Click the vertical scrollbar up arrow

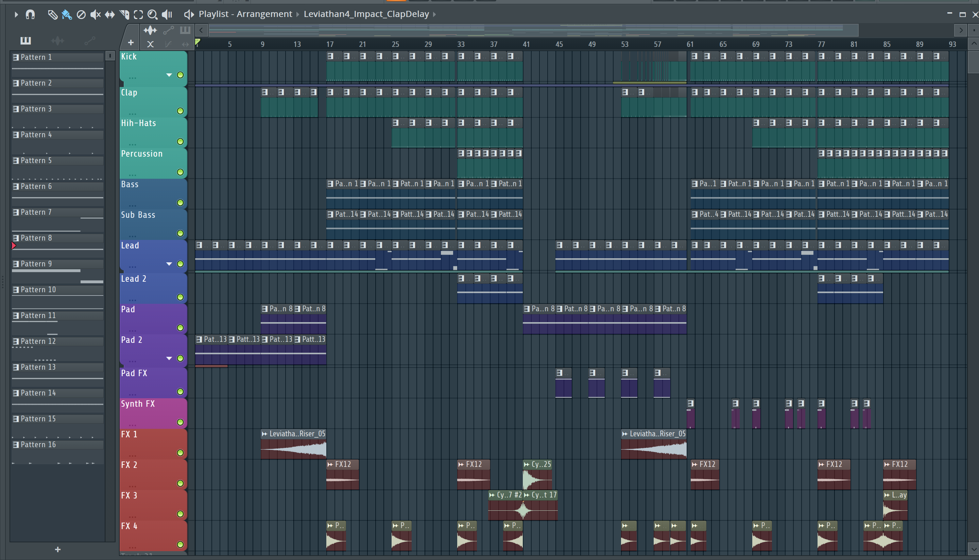[x=974, y=44]
